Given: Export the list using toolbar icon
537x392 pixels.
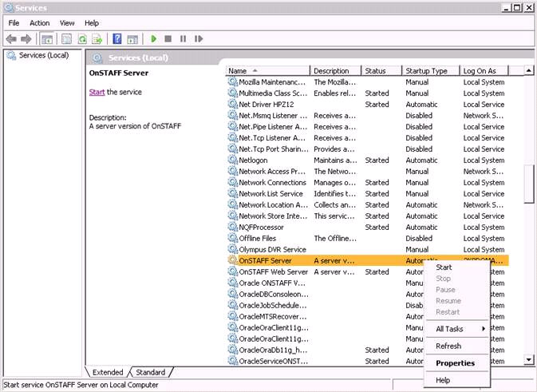Looking at the screenshot, I should [97, 39].
